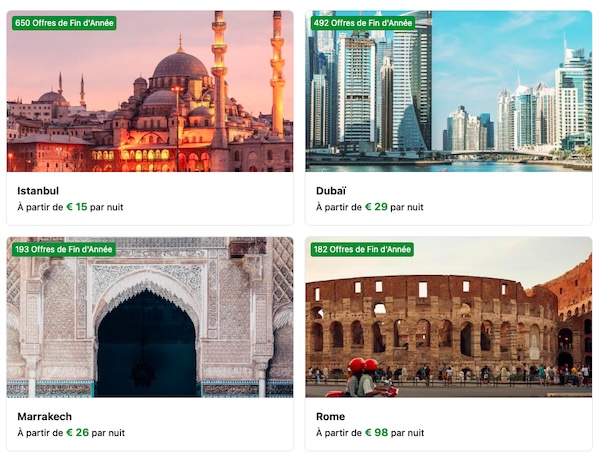
Task: Select the Rome destination title
Action: 330,416
